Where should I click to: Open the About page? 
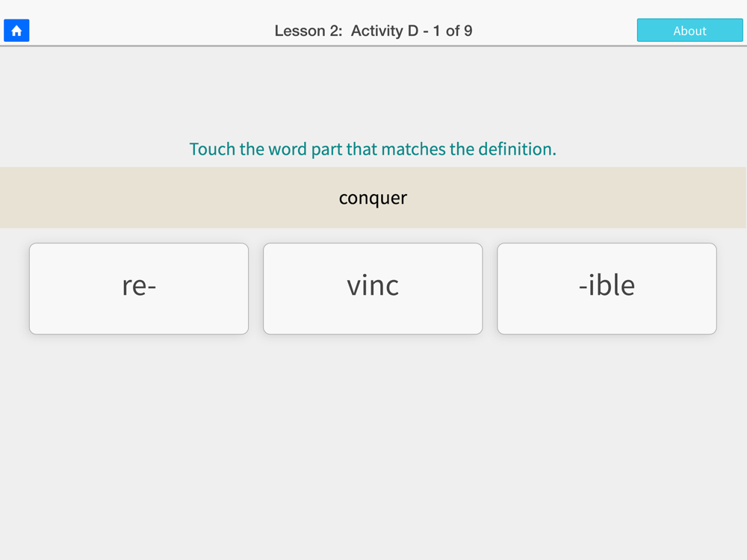pos(689,31)
